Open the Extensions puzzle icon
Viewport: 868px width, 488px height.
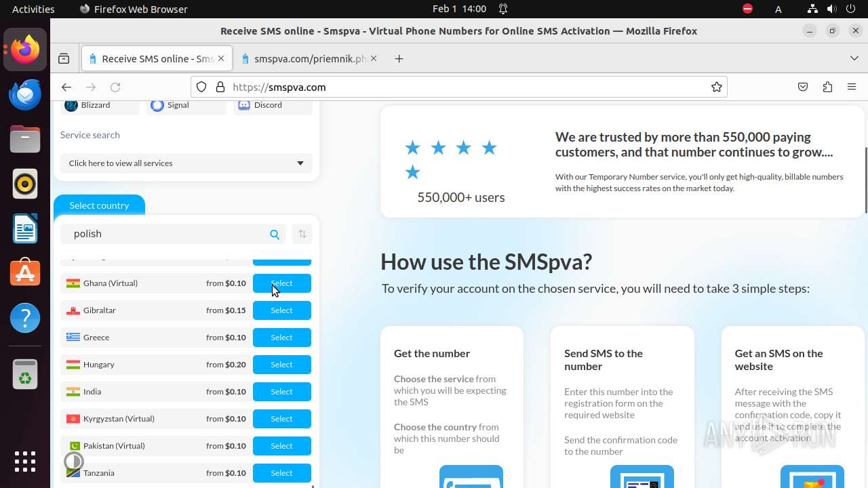(827, 87)
